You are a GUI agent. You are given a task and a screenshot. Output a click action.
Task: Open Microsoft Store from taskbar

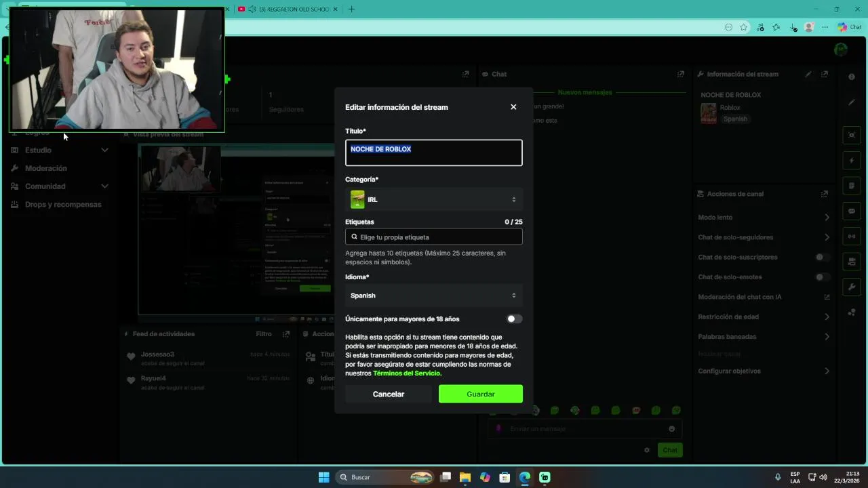coord(505,477)
